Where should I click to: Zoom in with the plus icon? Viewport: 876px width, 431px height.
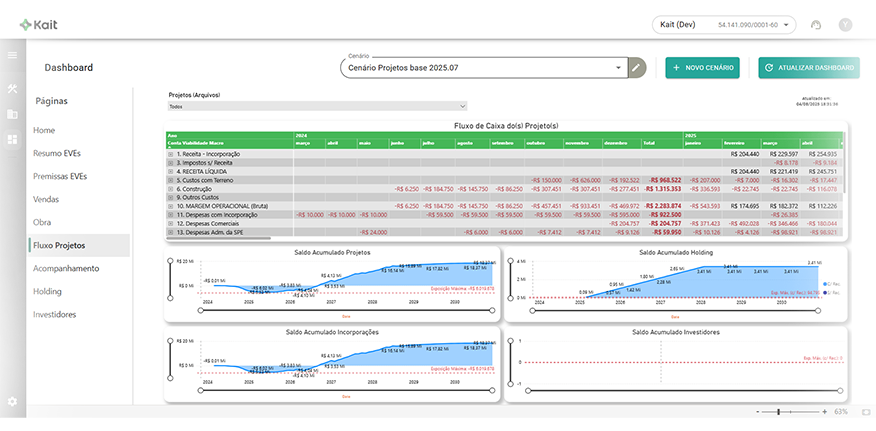pos(824,411)
